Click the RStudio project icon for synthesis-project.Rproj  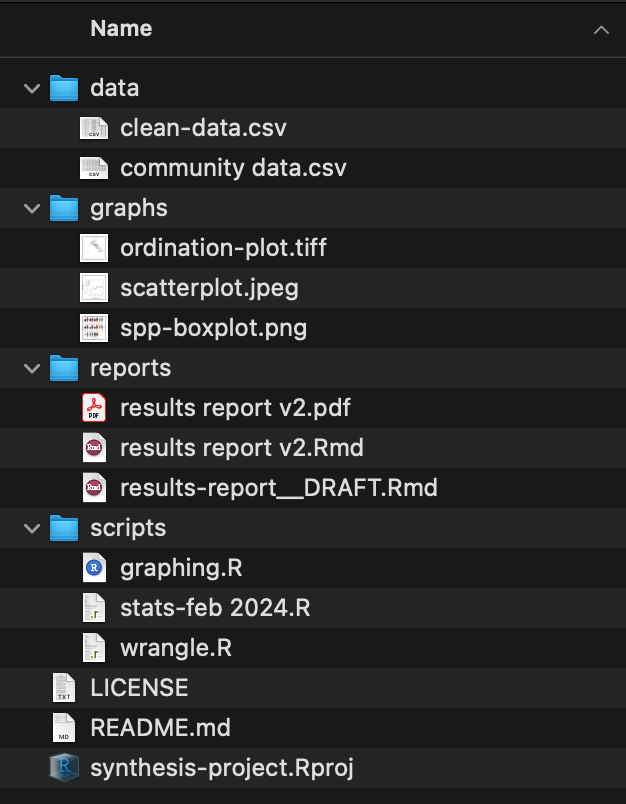coord(64,768)
